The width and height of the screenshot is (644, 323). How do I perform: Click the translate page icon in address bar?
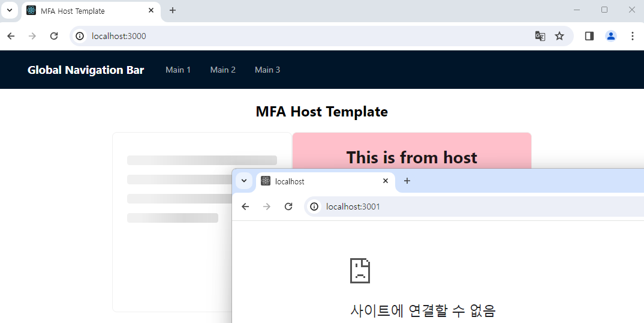coord(540,36)
